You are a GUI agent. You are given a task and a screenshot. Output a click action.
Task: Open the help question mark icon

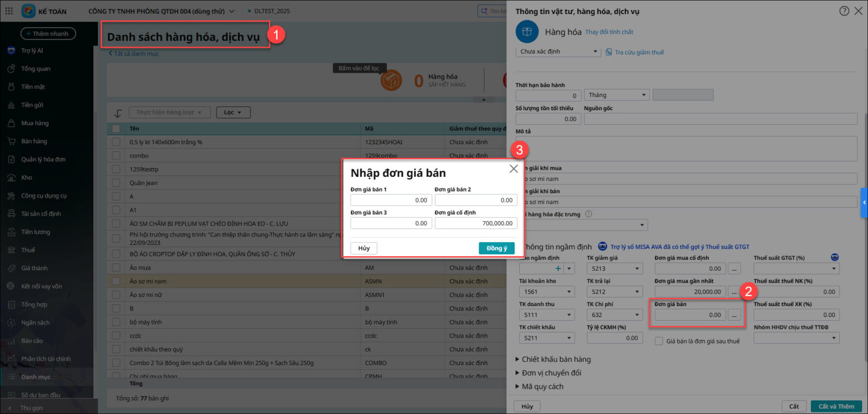click(x=844, y=11)
